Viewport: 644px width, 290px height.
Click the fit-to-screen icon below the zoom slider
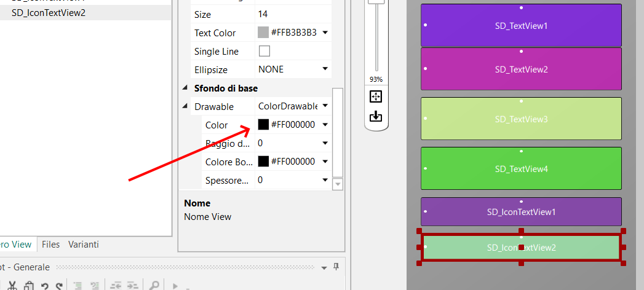coord(376,96)
